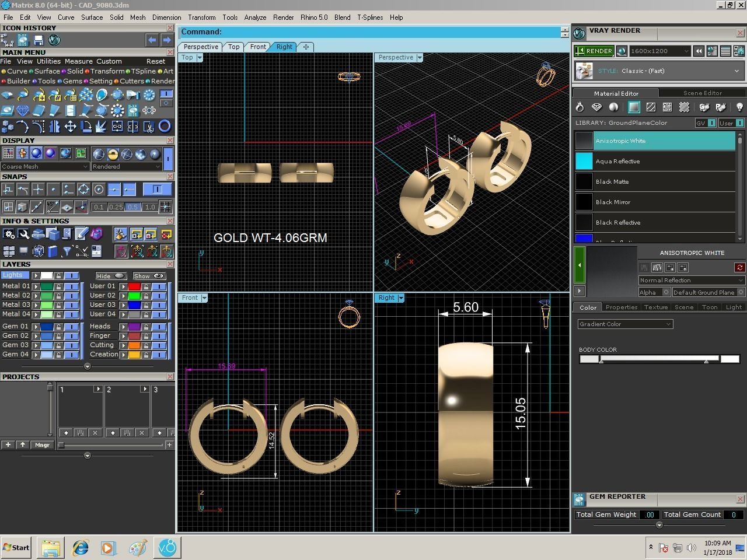
Task: Click the scissors cut tool icon
Action: [x=149, y=126]
